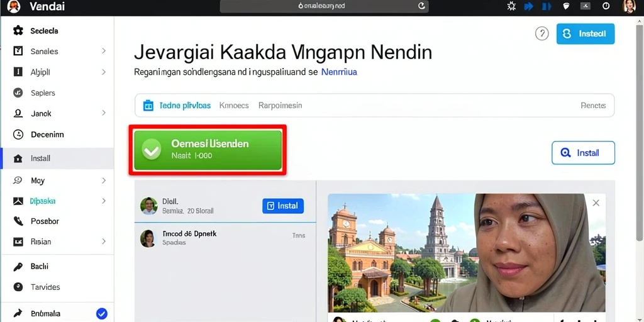Expand the Janok submenu chevron
This screenshot has width=644, height=322.
click(104, 113)
